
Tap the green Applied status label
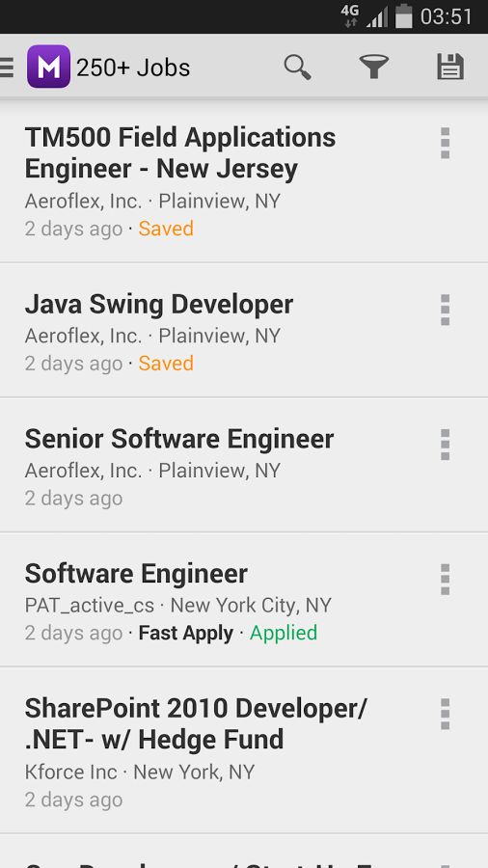pyautogui.click(x=284, y=633)
